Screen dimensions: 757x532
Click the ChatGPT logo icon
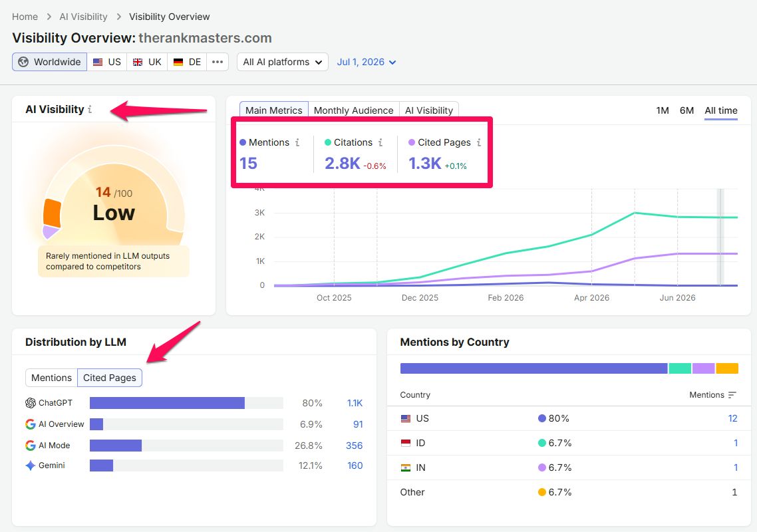click(31, 402)
